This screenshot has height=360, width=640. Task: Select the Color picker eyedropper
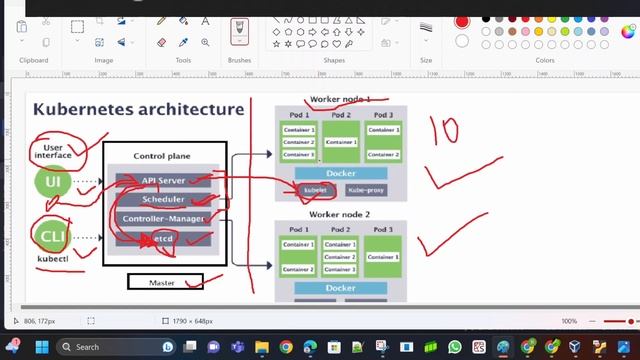[x=183, y=42]
